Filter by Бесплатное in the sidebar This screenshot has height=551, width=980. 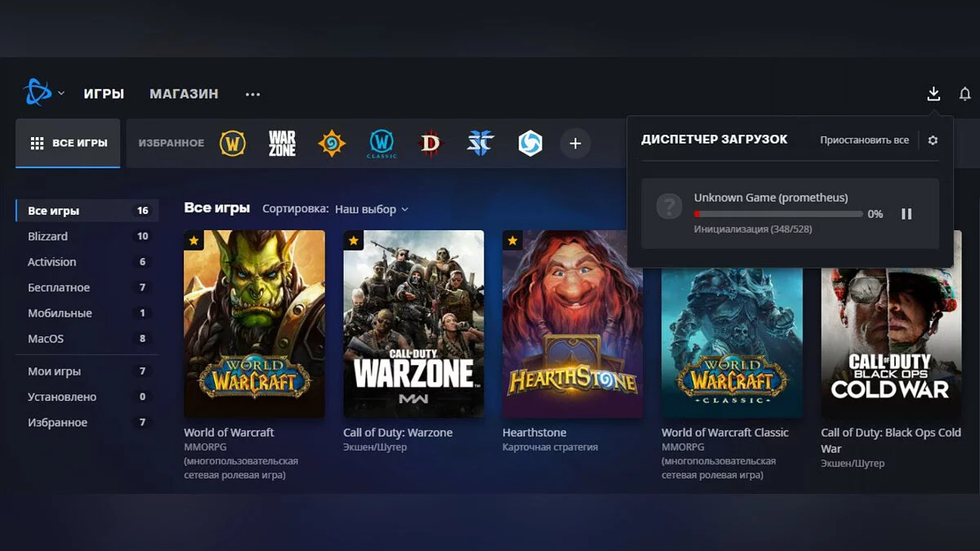tap(87, 287)
